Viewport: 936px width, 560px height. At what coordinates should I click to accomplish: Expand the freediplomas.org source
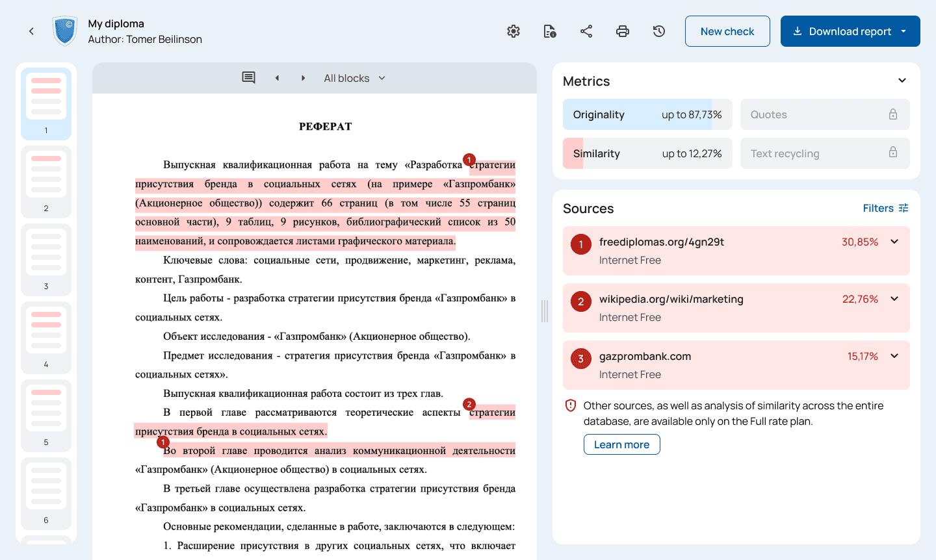click(894, 242)
